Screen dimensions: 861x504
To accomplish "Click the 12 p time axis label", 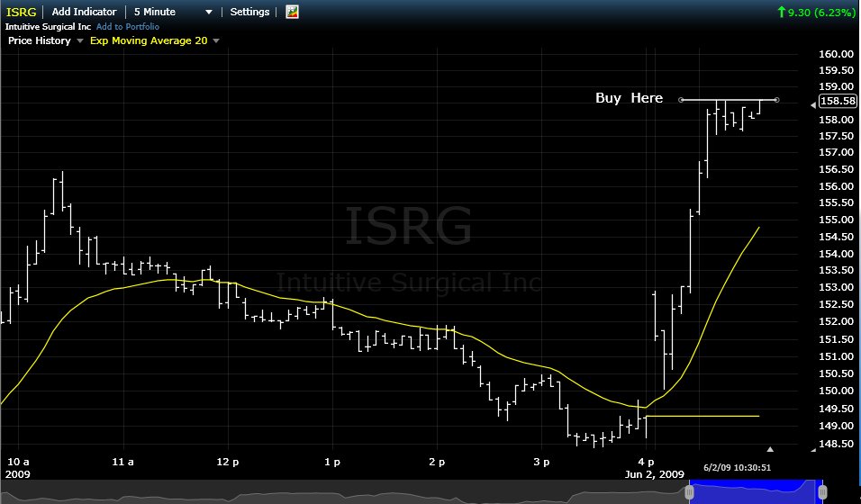I will click(227, 462).
